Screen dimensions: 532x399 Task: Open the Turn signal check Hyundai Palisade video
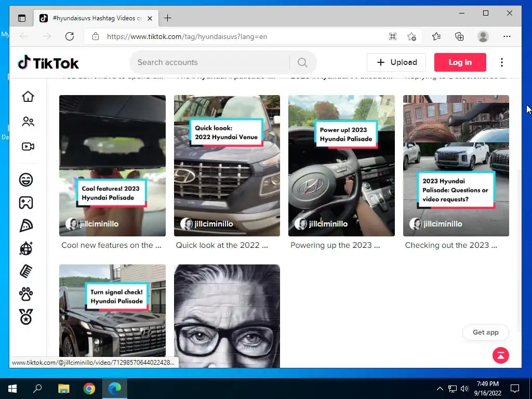pos(112,316)
